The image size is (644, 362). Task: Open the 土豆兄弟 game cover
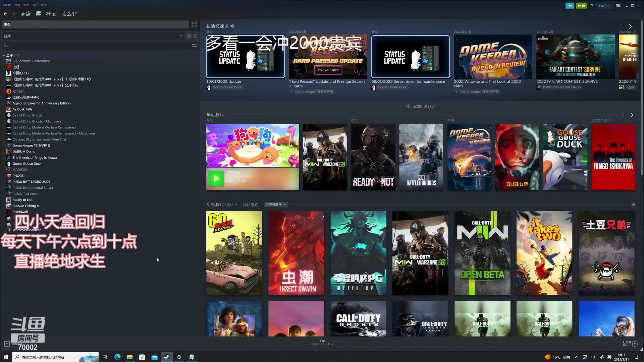606,253
